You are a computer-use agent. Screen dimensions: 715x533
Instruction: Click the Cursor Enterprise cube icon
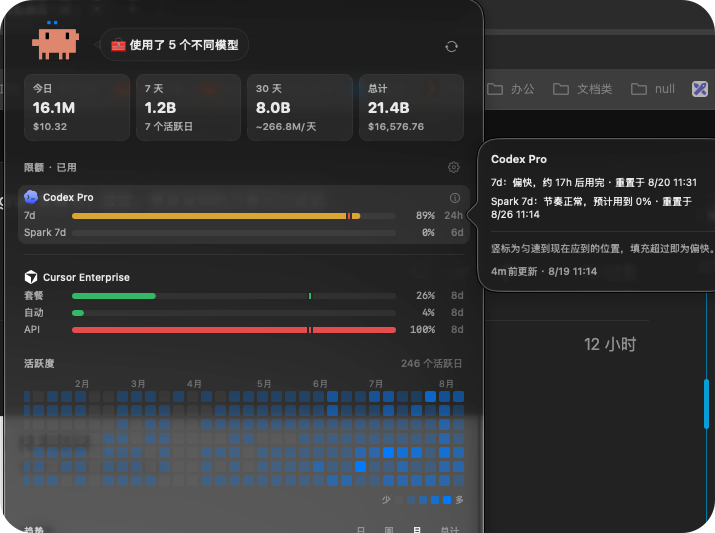[x=31, y=277]
